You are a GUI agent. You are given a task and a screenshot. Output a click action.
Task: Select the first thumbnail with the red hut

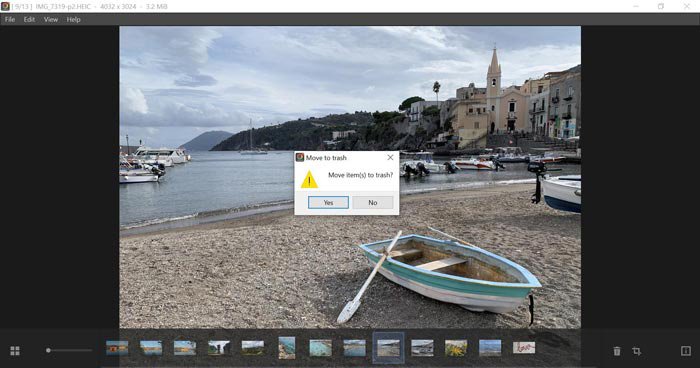point(117,348)
